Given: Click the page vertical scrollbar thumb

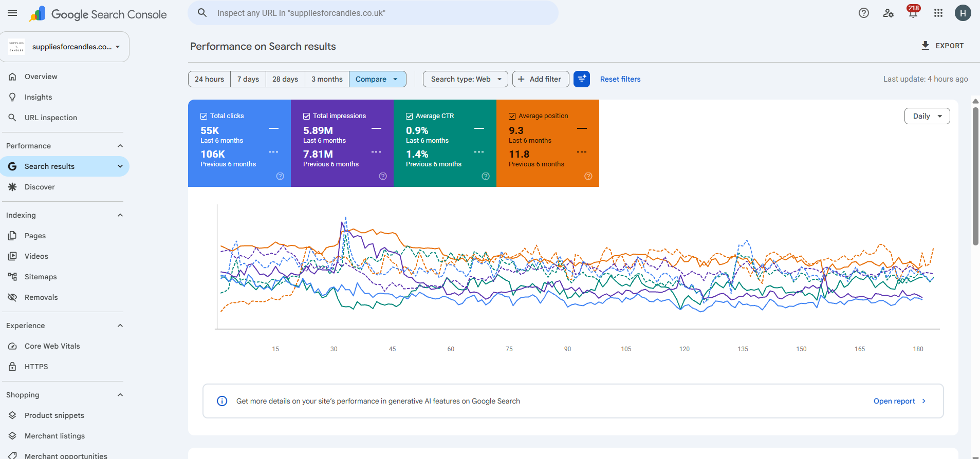Looking at the screenshot, I should click(x=975, y=176).
